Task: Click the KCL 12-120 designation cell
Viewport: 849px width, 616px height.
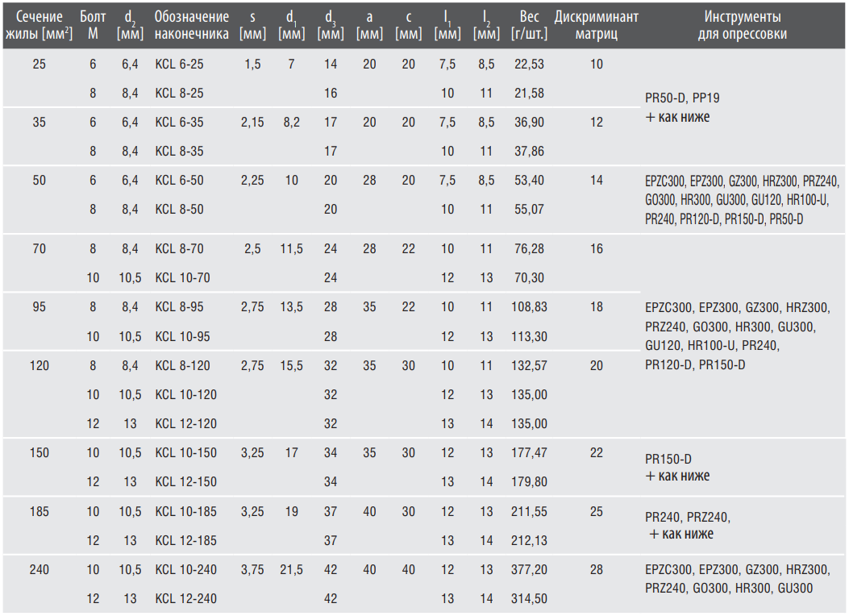Action: [x=185, y=423]
